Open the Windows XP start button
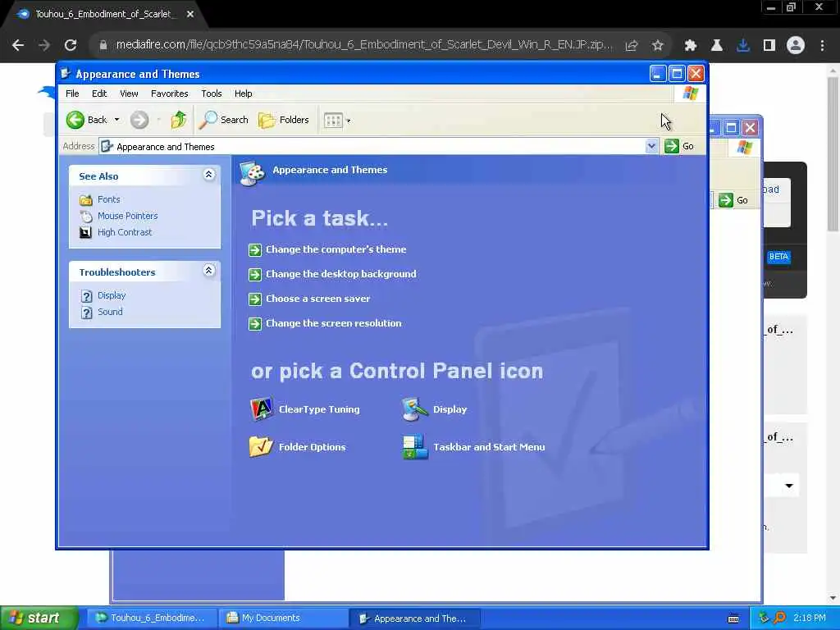840x630 pixels. pyautogui.click(x=38, y=619)
